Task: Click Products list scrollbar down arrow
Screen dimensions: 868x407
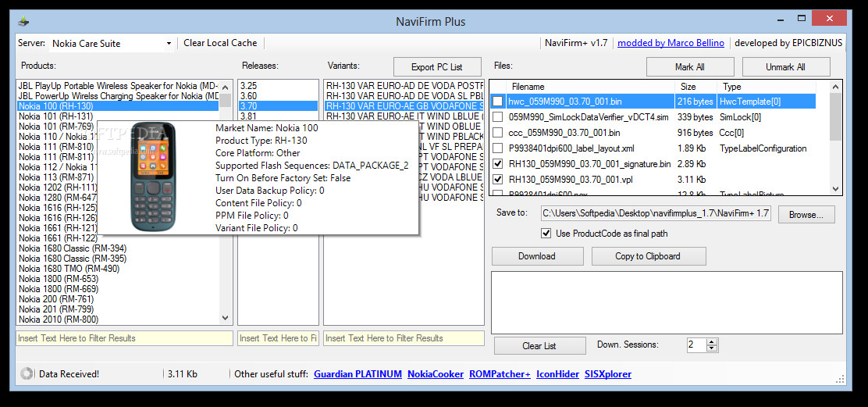Action: (x=226, y=318)
